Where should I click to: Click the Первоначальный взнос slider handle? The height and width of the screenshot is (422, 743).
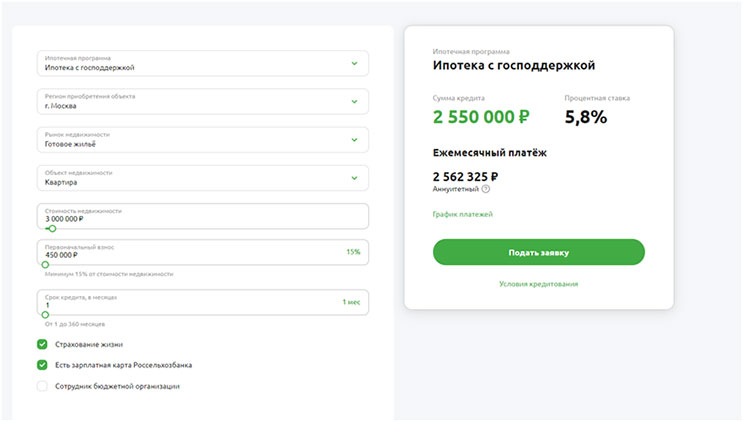pyautogui.click(x=45, y=265)
